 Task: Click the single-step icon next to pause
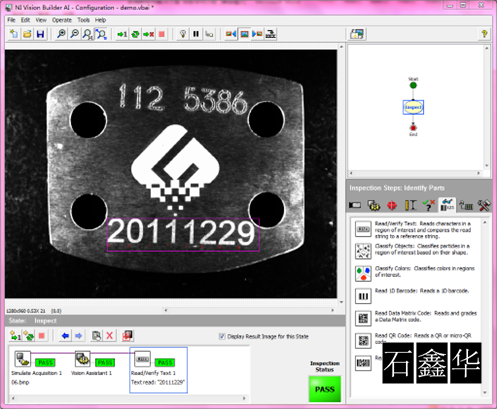tap(209, 34)
